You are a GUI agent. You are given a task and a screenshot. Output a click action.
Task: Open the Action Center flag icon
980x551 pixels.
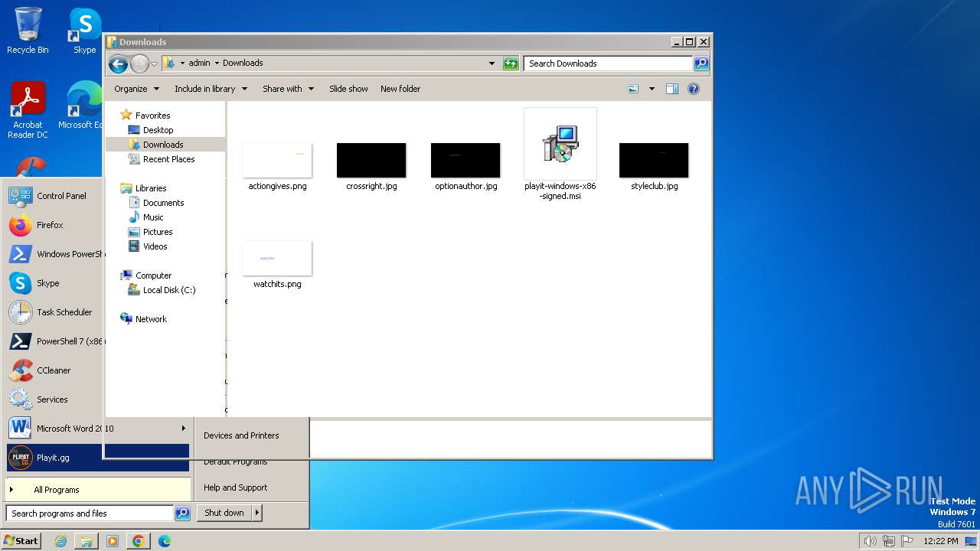(907, 541)
